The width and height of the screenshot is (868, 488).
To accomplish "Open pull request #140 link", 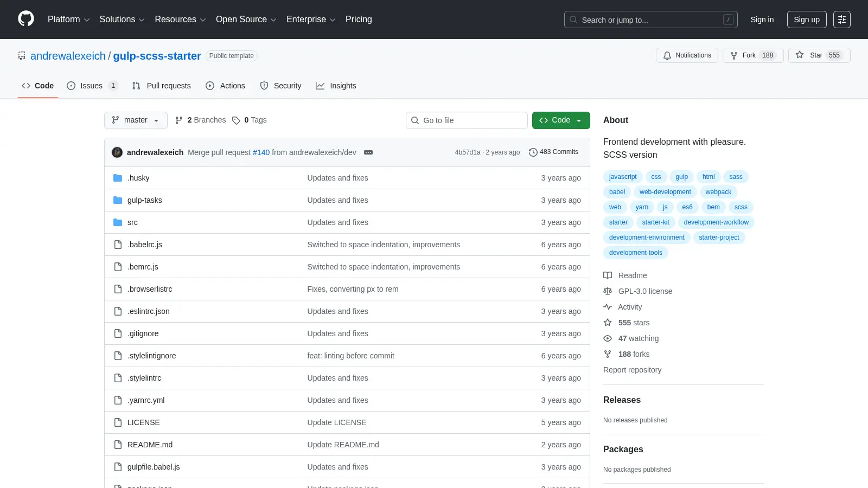I will (261, 152).
